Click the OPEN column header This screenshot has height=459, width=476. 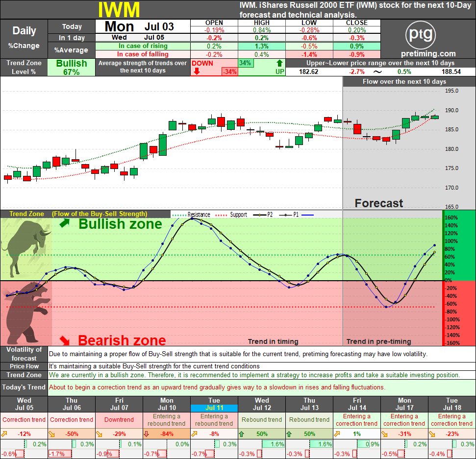pos(214,23)
